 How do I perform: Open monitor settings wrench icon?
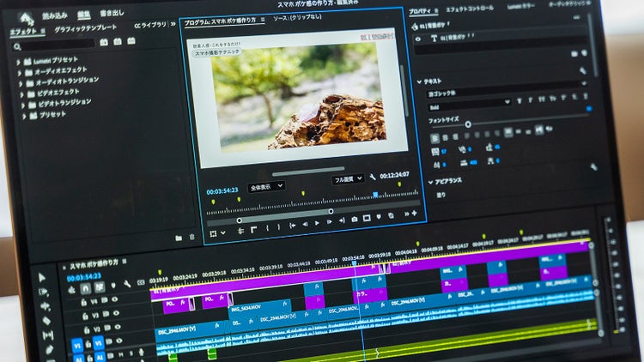tap(372, 177)
